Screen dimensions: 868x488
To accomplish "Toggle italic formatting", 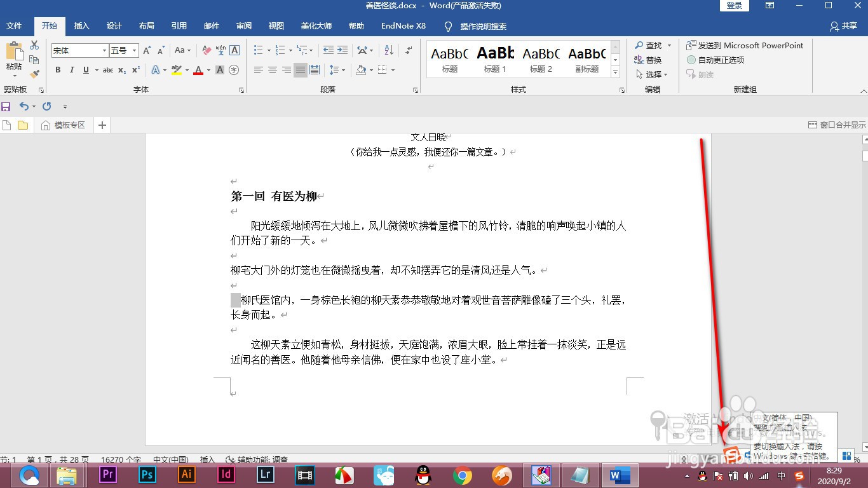I will pyautogui.click(x=71, y=71).
